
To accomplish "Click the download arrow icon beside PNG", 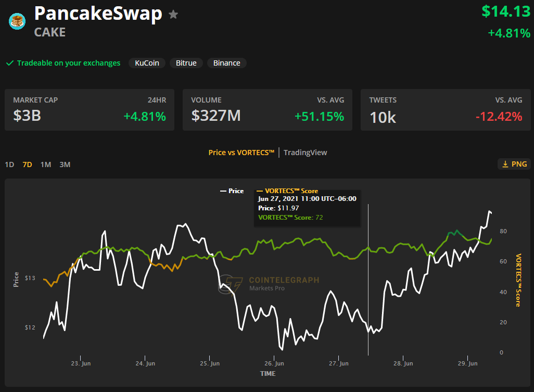I will click(505, 164).
